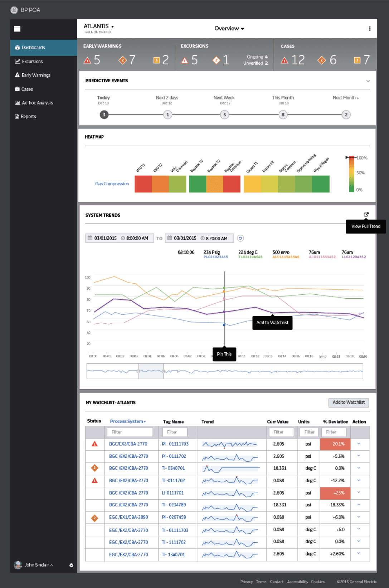Click red alert icon for TI -0111702
This screenshot has height=588, width=389.
95,480
